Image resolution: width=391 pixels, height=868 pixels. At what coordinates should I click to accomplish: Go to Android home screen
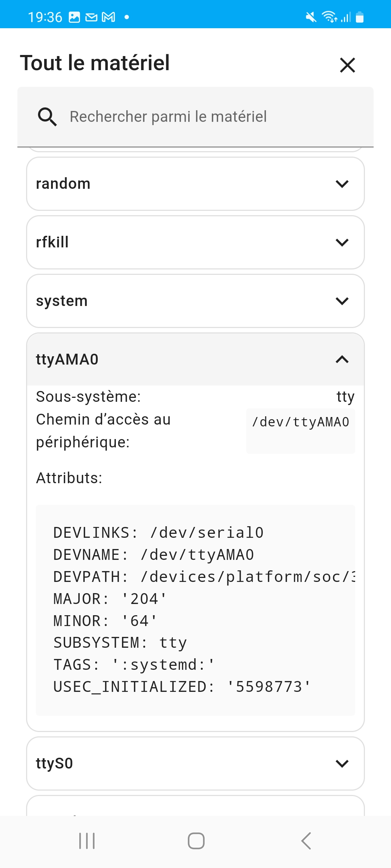coord(196,841)
